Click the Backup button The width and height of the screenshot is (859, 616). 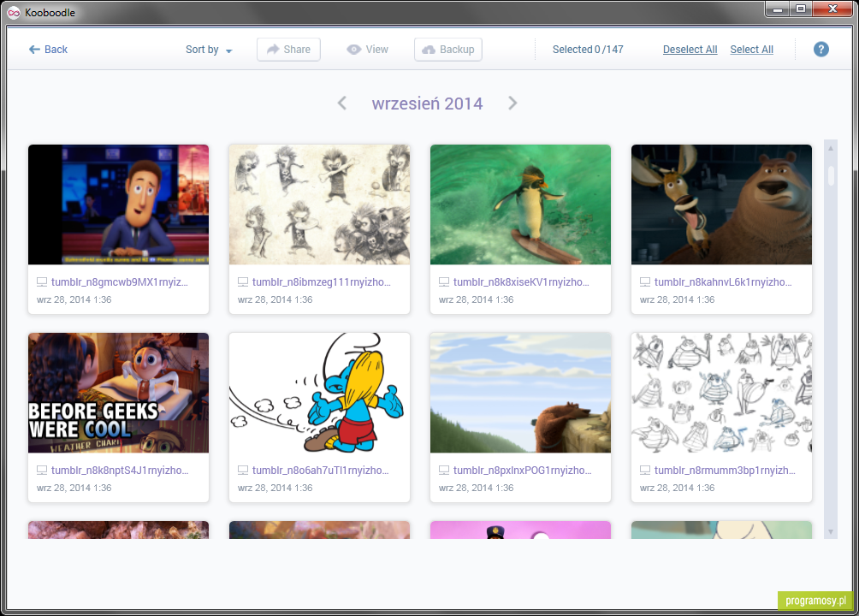point(448,50)
